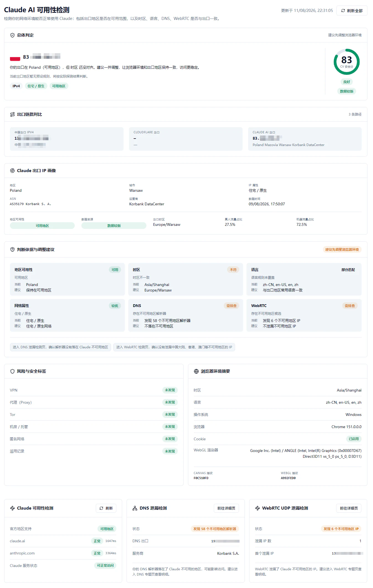Click the 时区 不符 status card
Viewport: 373px width, 588px height.
pos(186,279)
